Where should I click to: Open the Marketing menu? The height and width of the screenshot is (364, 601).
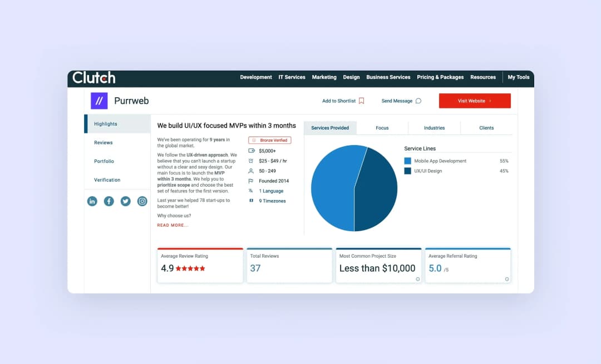point(324,77)
